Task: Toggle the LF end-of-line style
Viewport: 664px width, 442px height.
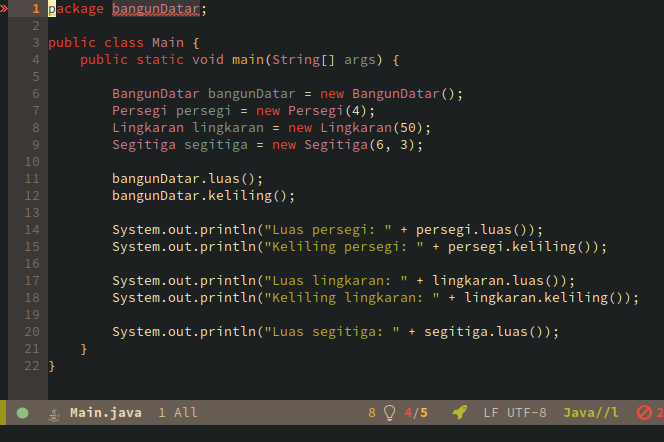Action: (491, 412)
